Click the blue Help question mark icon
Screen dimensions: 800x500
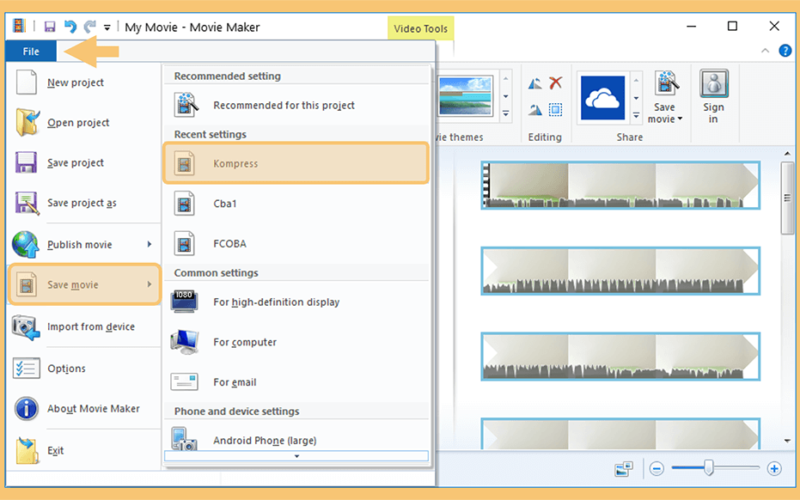click(785, 51)
